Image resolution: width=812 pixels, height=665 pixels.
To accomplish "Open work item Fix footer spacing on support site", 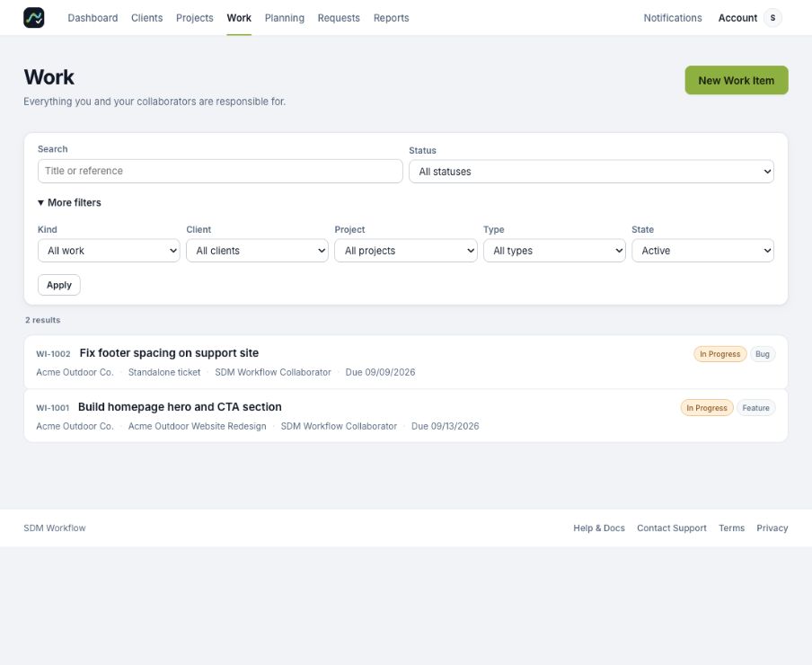I will pyautogui.click(x=169, y=353).
